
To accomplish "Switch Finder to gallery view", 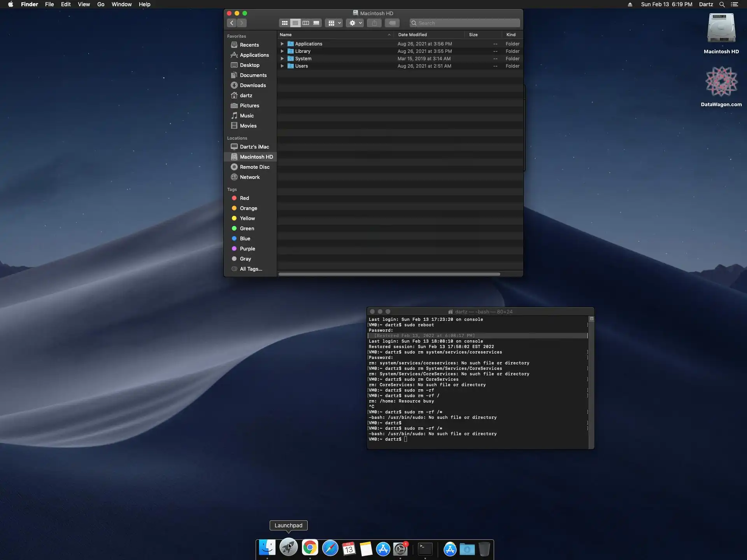I will click(316, 23).
